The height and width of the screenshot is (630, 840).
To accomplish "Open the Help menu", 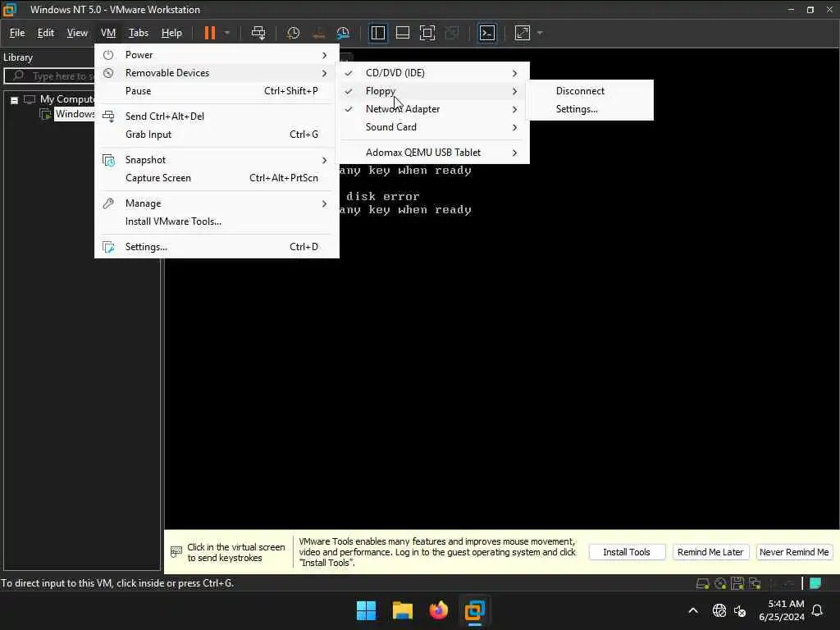I will click(171, 33).
